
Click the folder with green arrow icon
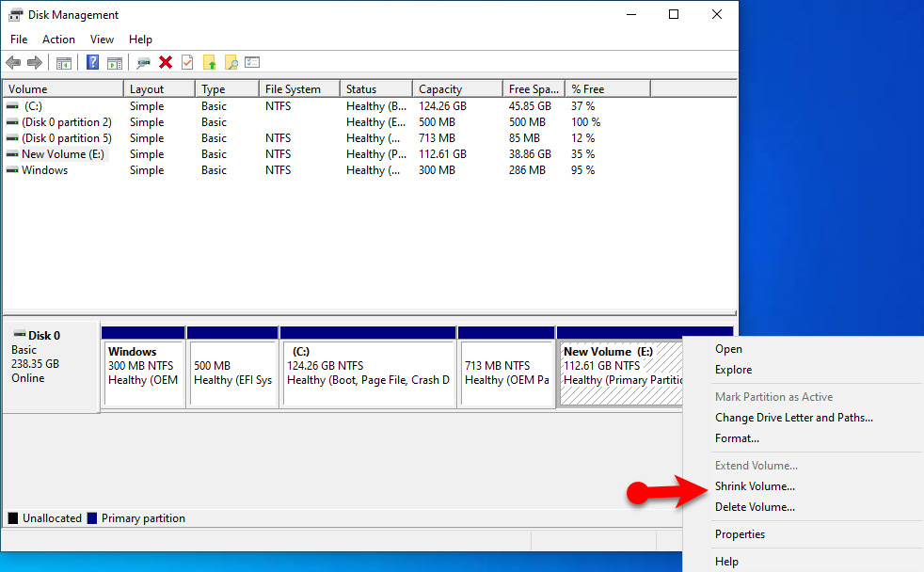point(209,63)
